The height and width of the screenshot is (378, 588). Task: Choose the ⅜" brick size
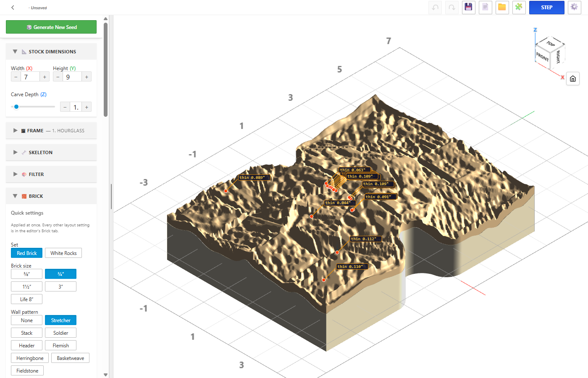point(26,274)
